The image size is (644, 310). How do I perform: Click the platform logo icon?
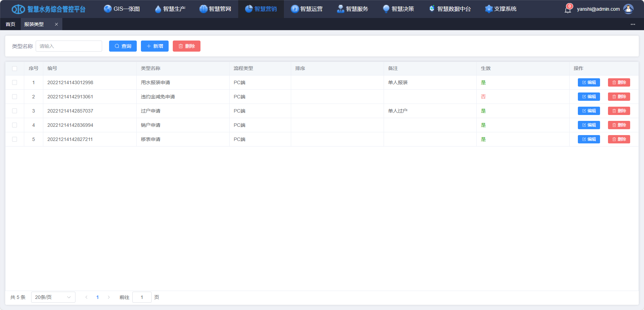tap(18, 9)
